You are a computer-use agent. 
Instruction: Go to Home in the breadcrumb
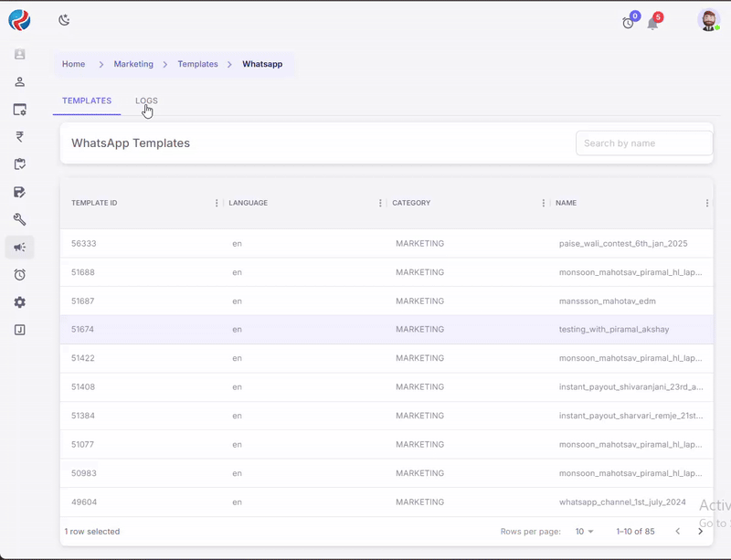73,64
